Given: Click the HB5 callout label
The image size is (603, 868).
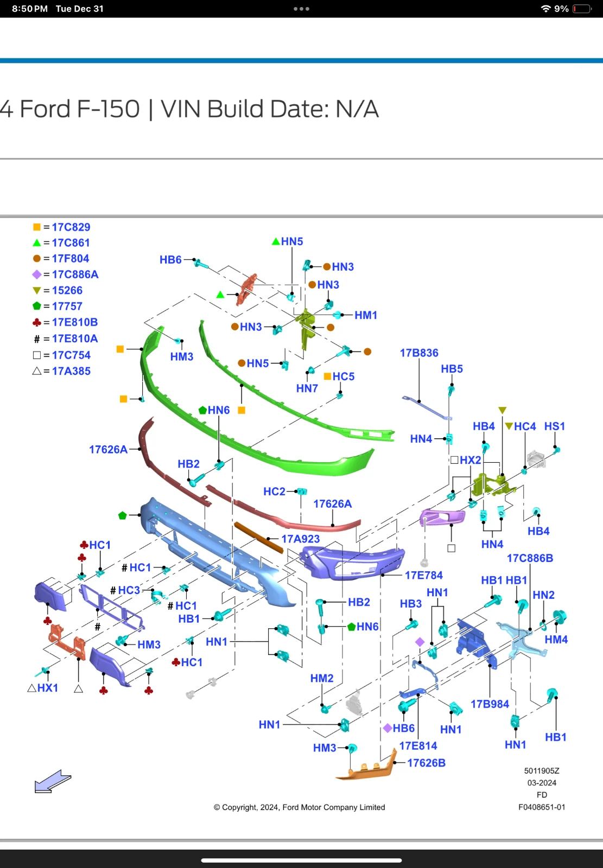Looking at the screenshot, I should point(452,369).
